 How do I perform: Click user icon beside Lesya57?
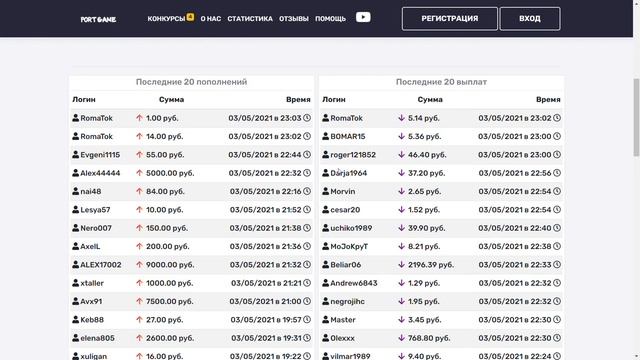pyautogui.click(x=76, y=209)
